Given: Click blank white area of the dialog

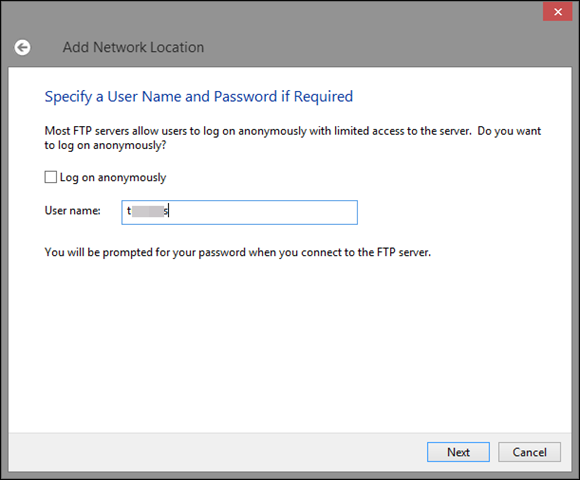Looking at the screenshot, I should pyautogui.click(x=289, y=344).
